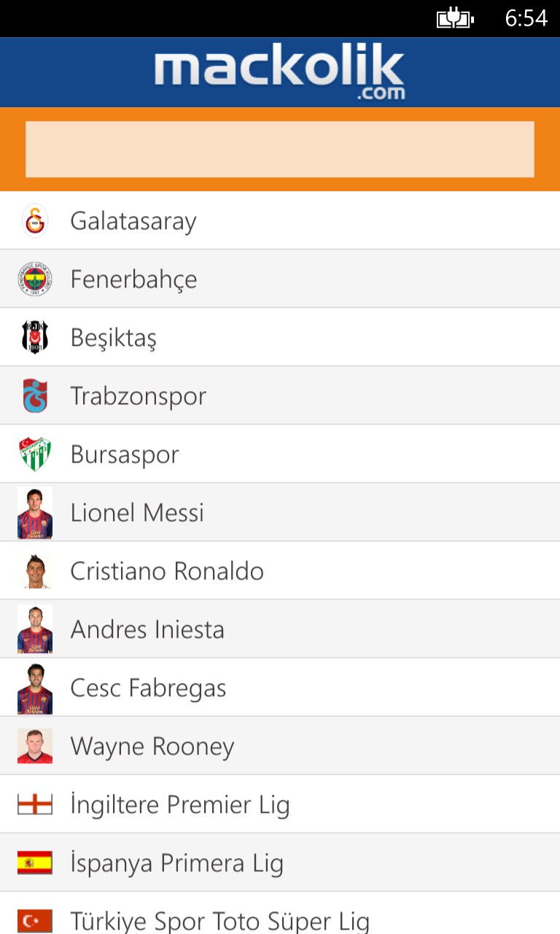
Task: Open İngiltere Premier Lig league
Action: (180, 805)
